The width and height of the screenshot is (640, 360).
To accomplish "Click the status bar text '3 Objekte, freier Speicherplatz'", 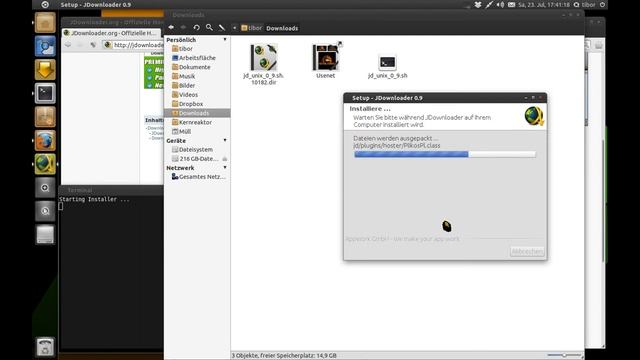I will coord(284,356).
